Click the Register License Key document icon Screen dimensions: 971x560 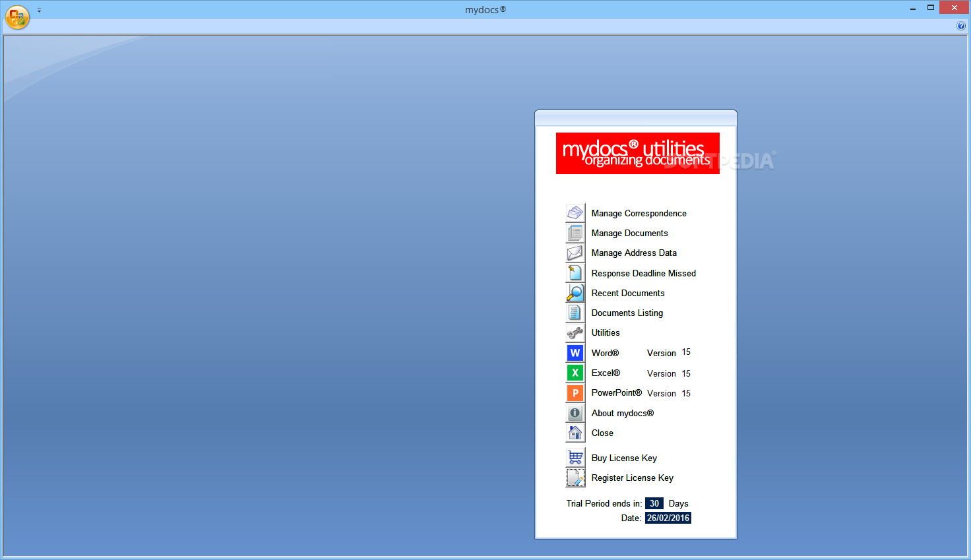tap(575, 478)
